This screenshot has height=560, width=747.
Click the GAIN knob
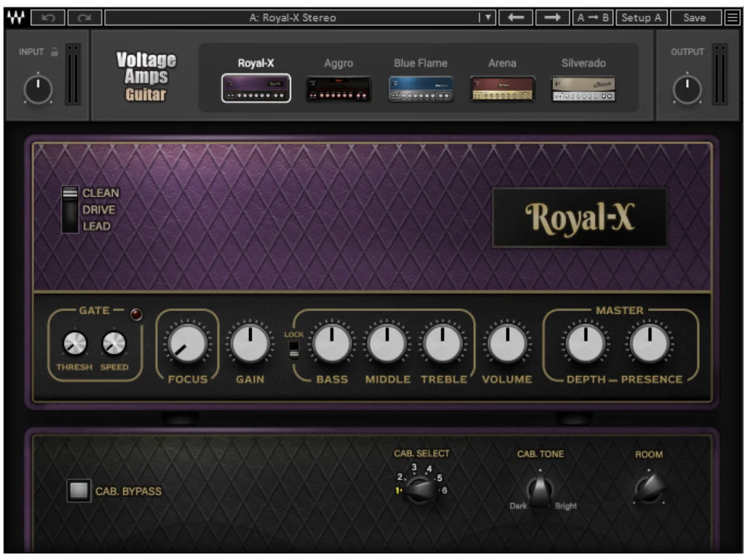250,343
